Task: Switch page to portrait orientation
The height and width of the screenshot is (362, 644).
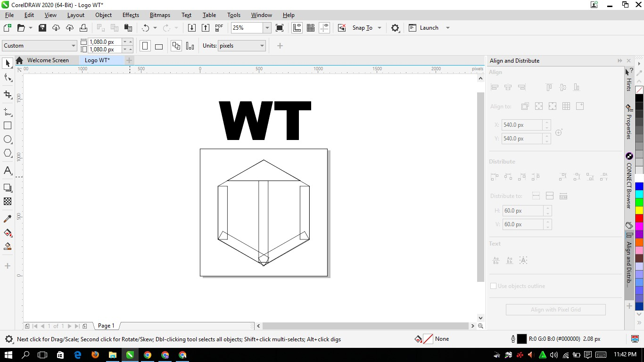Action: tap(145, 46)
